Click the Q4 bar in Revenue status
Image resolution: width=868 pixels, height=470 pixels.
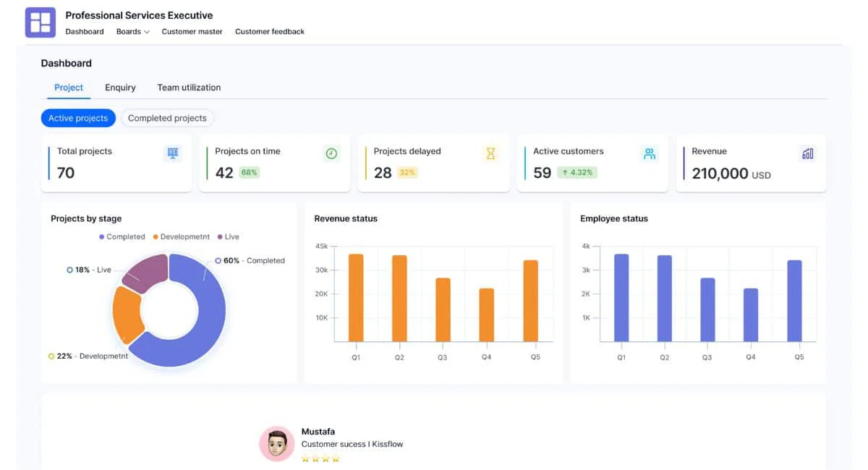(487, 315)
